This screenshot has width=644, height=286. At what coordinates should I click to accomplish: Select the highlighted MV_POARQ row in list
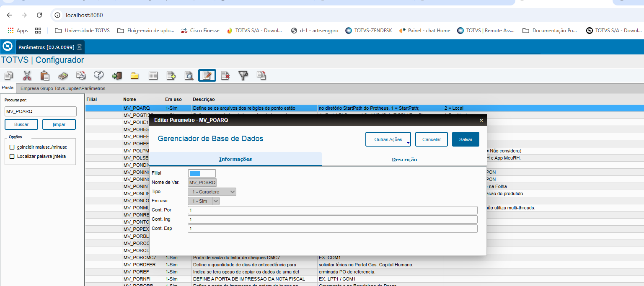pos(365,108)
